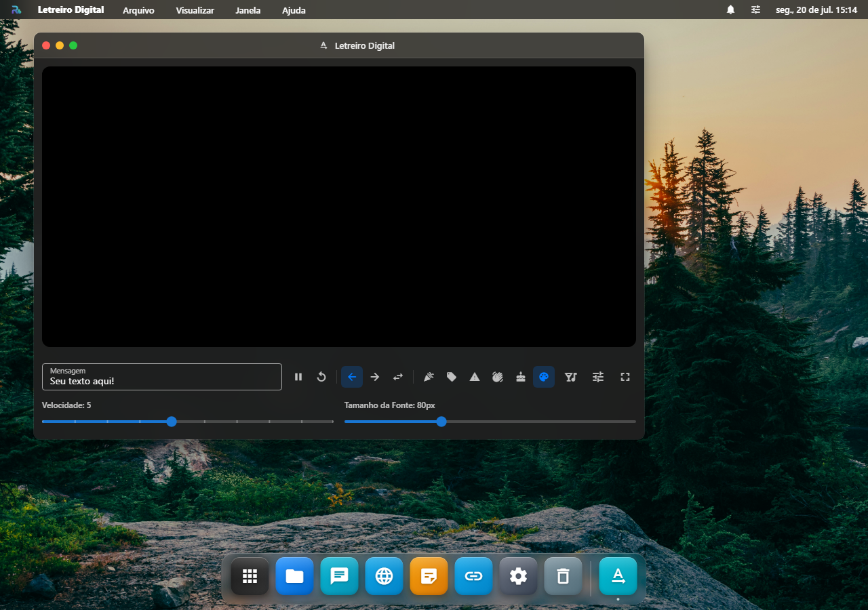Enter fullscreen marquee display
The height and width of the screenshot is (610, 868).
[625, 377]
